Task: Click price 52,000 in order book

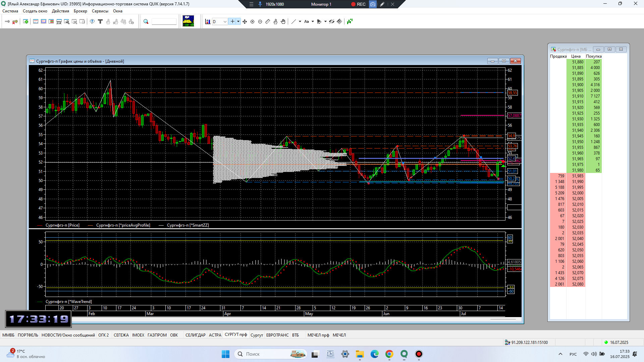Action: (x=578, y=193)
